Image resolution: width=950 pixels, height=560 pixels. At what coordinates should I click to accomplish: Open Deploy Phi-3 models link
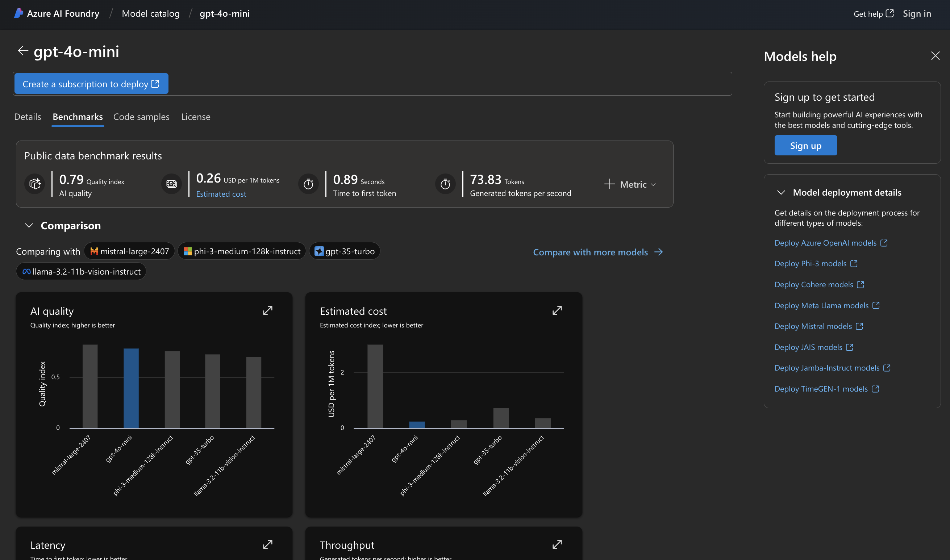pyautogui.click(x=811, y=264)
